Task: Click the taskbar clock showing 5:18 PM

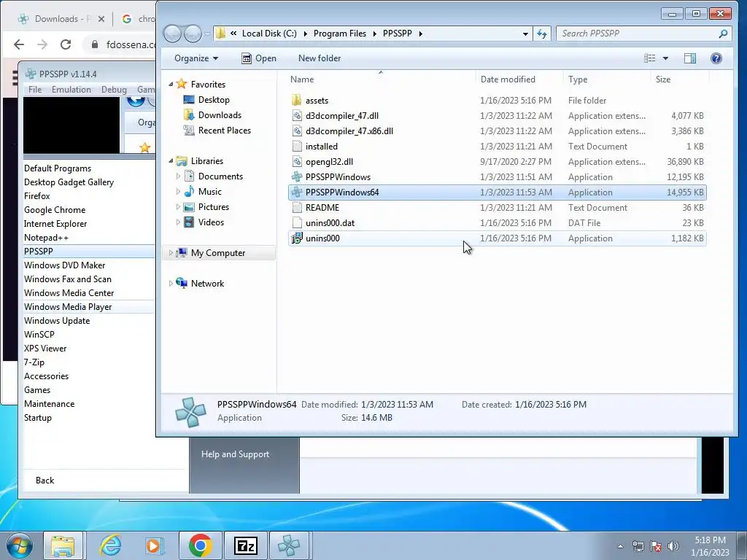Action: 710,545
